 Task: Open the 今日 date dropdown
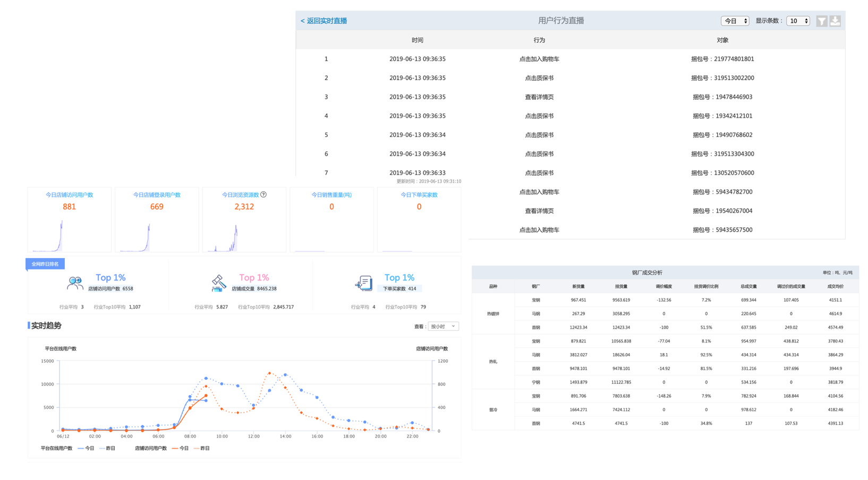[735, 21]
